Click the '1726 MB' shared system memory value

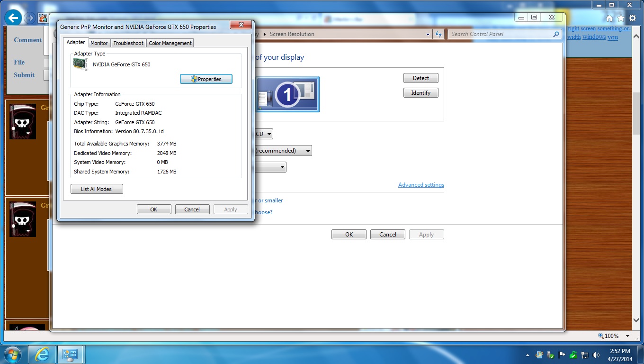pyautogui.click(x=167, y=172)
